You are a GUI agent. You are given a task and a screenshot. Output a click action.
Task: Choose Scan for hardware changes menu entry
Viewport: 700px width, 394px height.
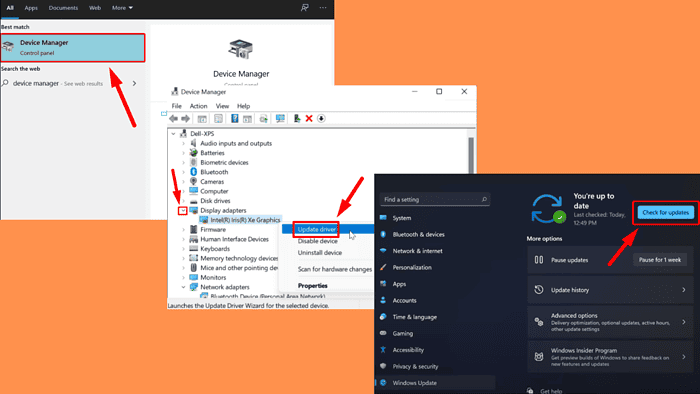[x=334, y=269]
